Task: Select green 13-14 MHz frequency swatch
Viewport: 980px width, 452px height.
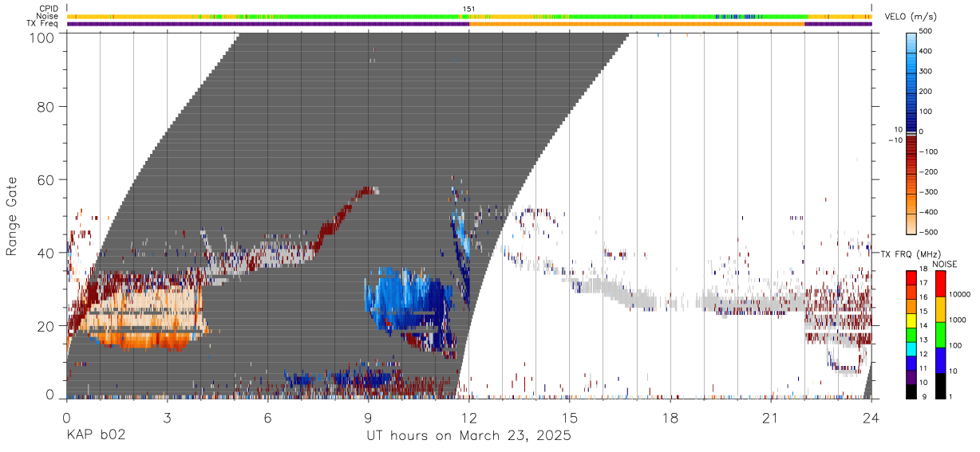Action: (911, 334)
